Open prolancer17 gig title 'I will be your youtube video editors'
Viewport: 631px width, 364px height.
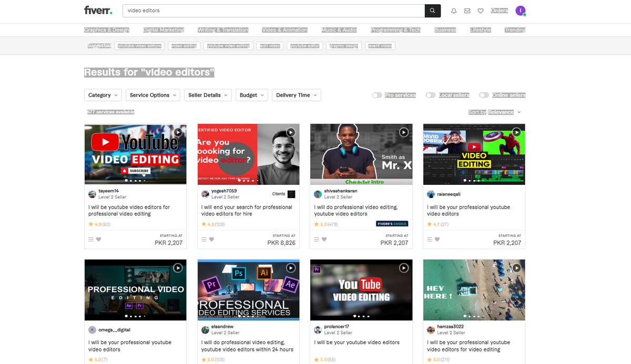357,342
